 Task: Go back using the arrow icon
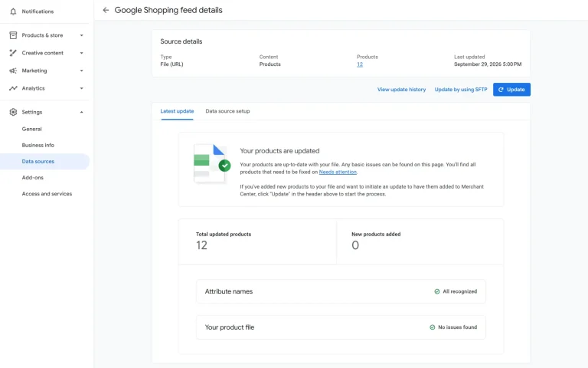pos(106,10)
